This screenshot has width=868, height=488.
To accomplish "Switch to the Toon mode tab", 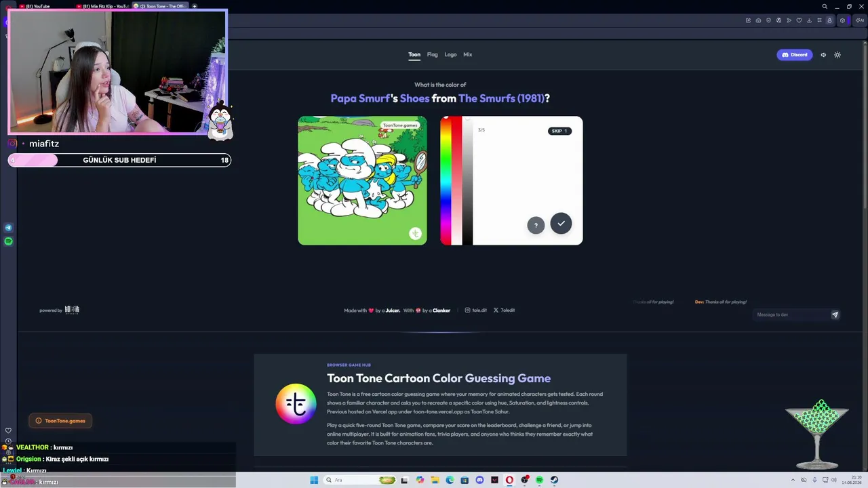I will point(414,54).
